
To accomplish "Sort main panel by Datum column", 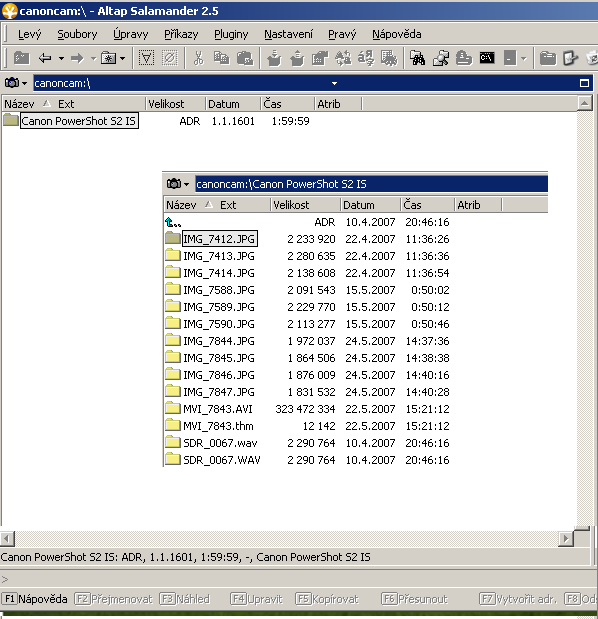I will click(232, 104).
